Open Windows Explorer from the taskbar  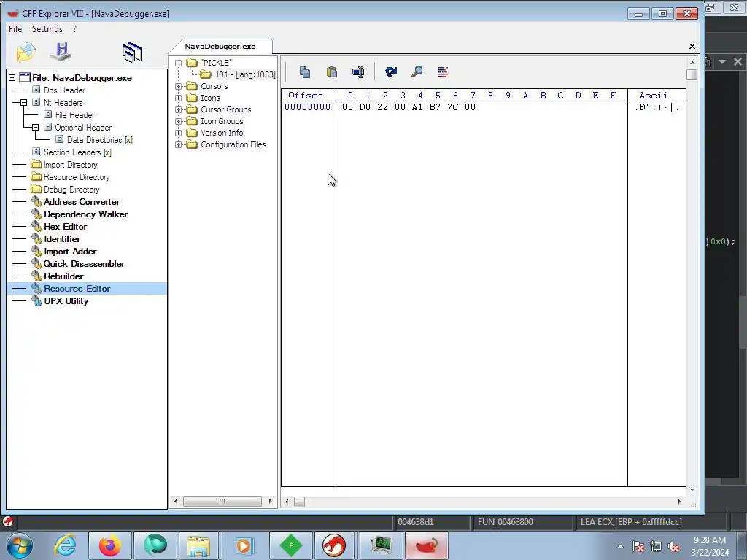[x=198, y=545]
